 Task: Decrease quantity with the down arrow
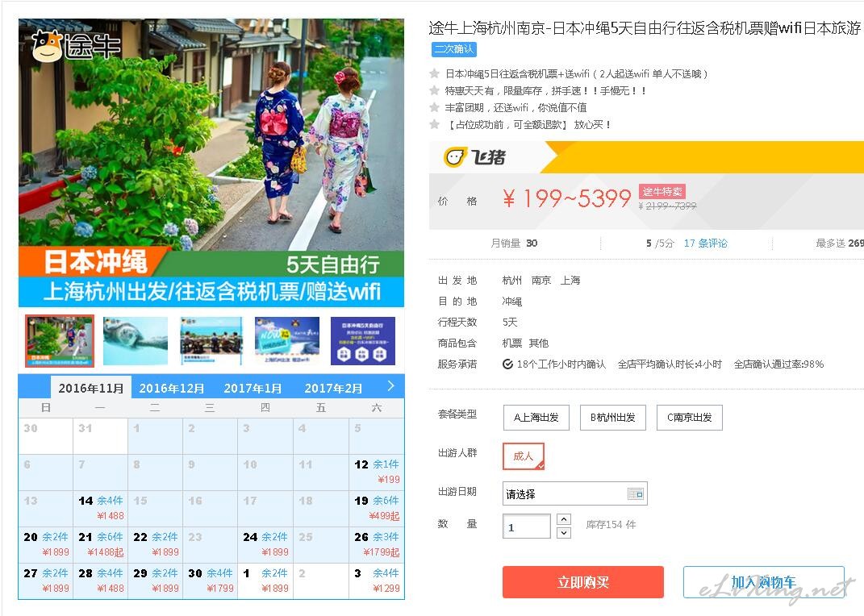[x=564, y=532]
